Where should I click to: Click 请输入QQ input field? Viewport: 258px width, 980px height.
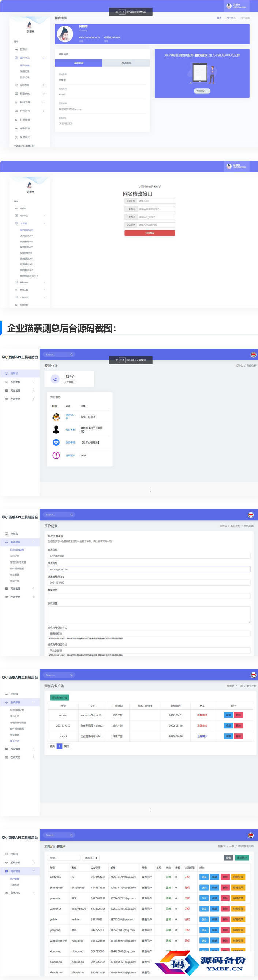click(x=156, y=201)
